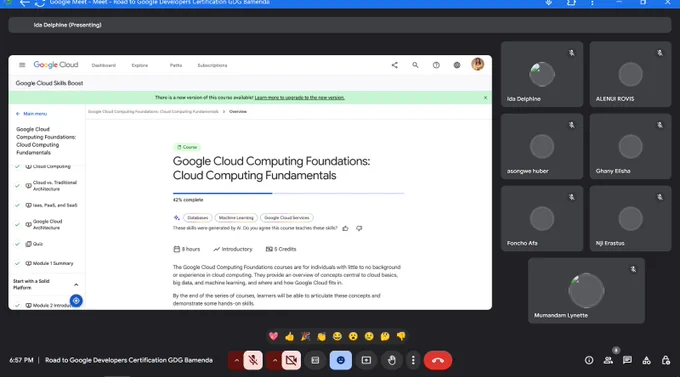Viewport: 680px width, 377px height.
Task: Click the Google Cloud Services skill tag
Action: [287, 218]
